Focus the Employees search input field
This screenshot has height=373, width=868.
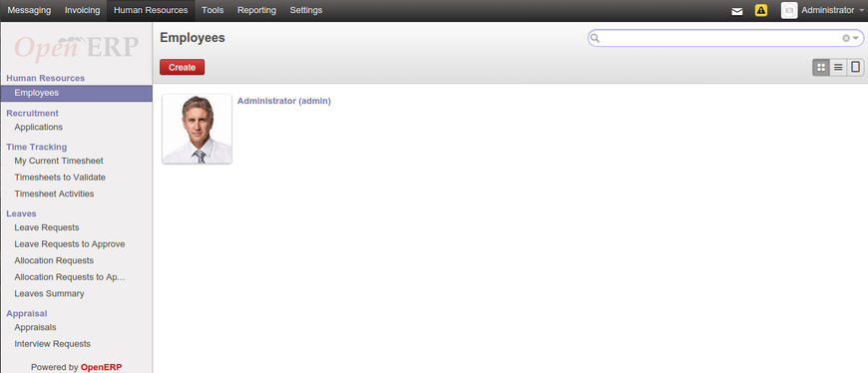point(719,38)
